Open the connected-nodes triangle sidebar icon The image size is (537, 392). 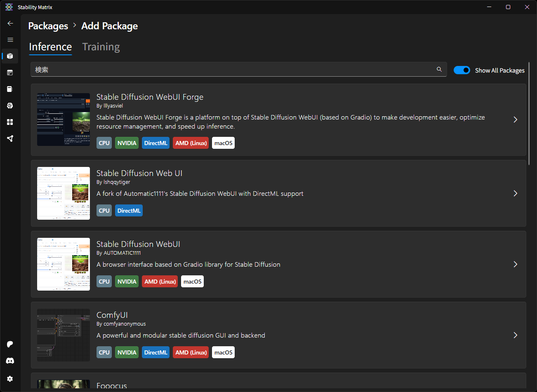click(10, 138)
